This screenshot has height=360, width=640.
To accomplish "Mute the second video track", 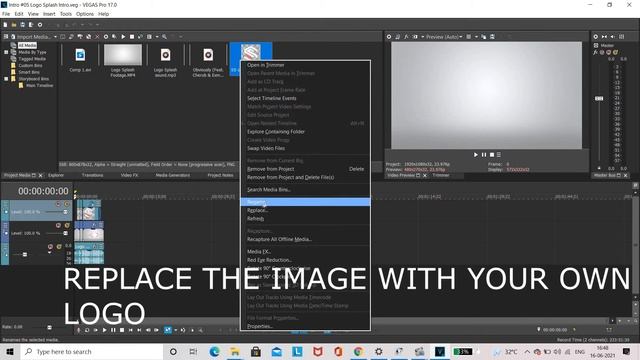I will click(58, 225).
